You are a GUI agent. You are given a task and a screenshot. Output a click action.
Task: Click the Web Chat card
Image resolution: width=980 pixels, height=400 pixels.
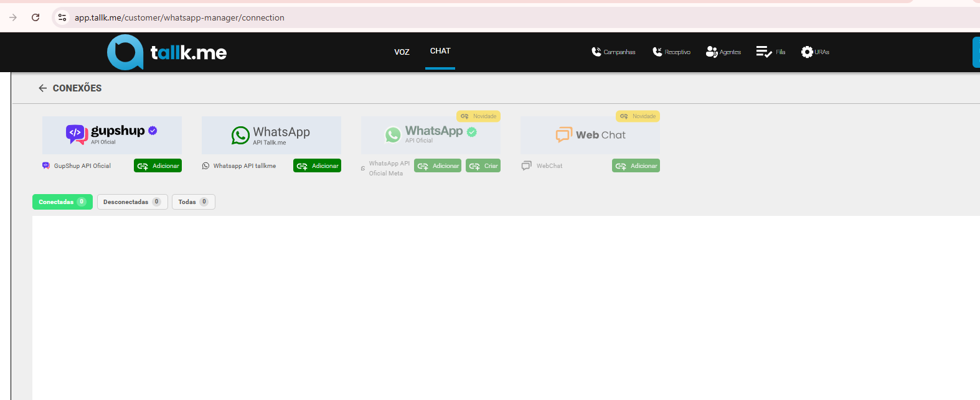tap(590, 135)
